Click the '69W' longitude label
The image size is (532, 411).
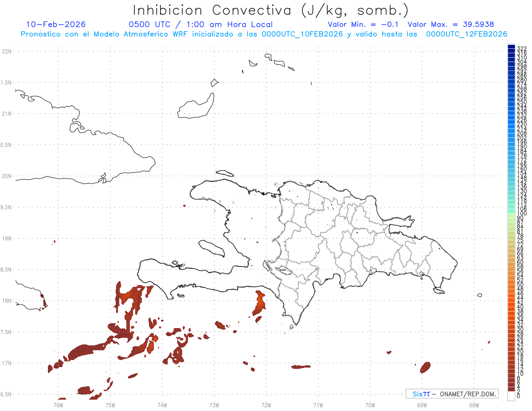pos(422,405)
